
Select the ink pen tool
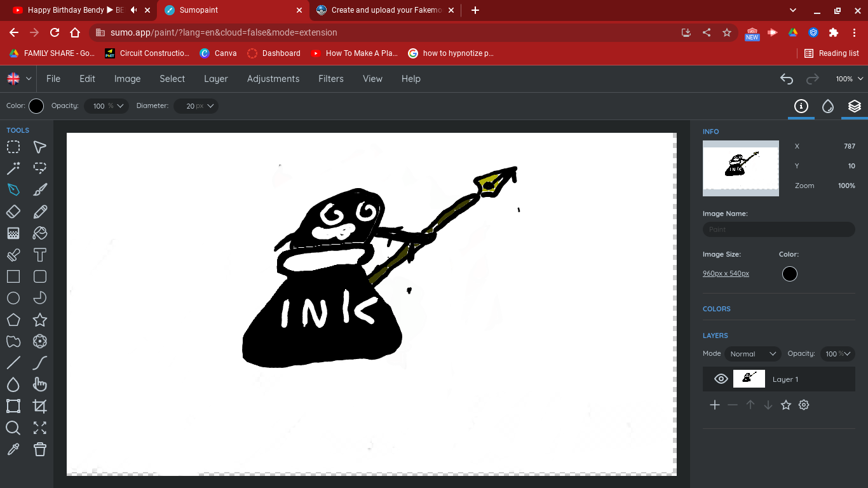[13, 190]
